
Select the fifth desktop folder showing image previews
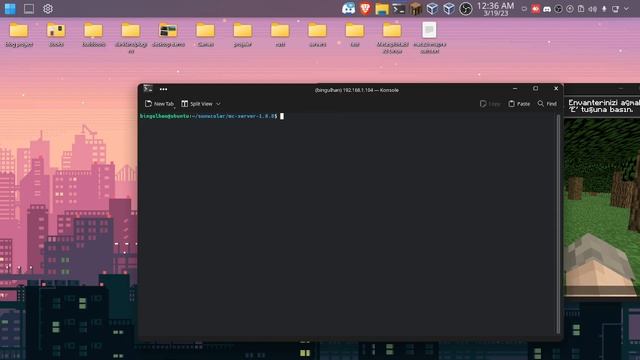[168, 35]
